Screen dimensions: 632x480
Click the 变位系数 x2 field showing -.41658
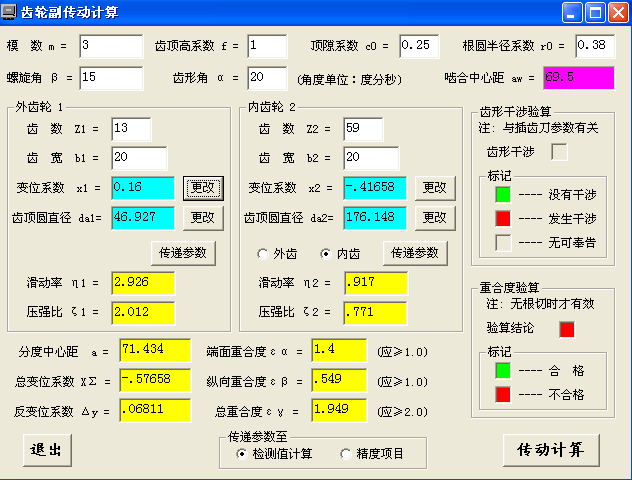pyautogui.click(x=375, y=188)
